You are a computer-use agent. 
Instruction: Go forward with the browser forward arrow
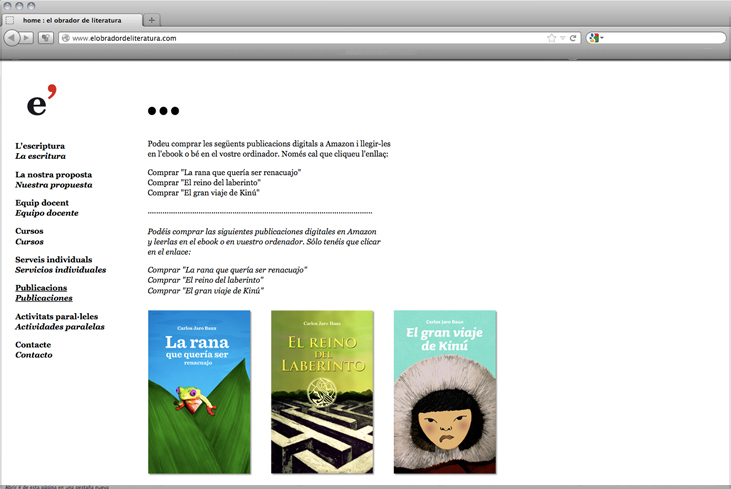(x=27, y=38)
